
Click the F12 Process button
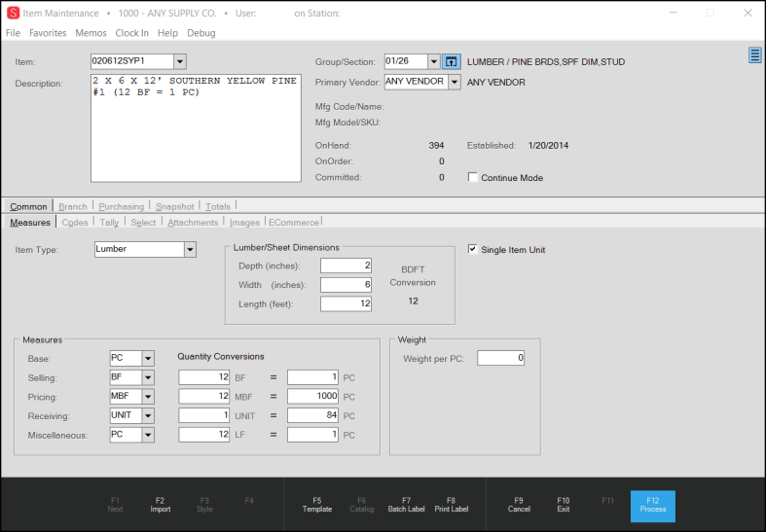(x=653, y=506)
